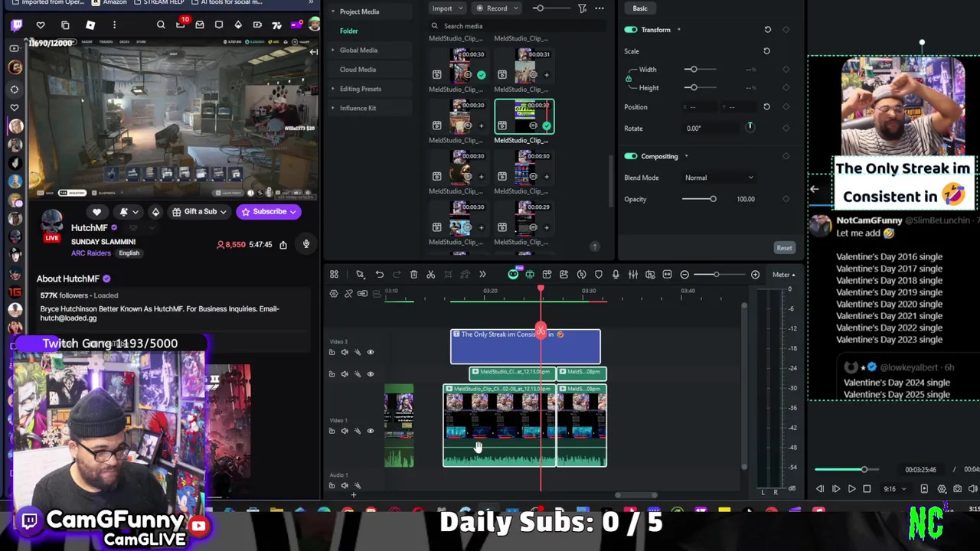
Task: Select the highlighted MeldStudio clip thumbnail
Action: 524,117
